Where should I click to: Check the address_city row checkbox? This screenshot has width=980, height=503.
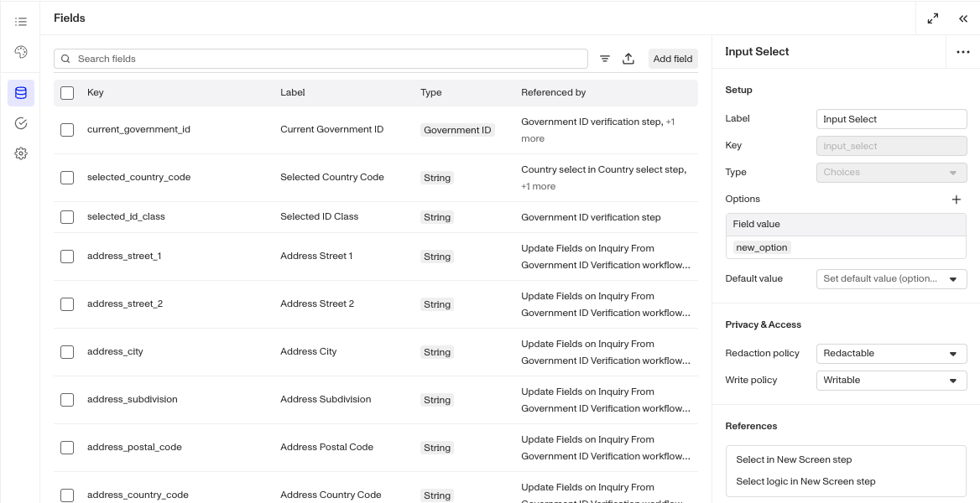pos(67,352)
